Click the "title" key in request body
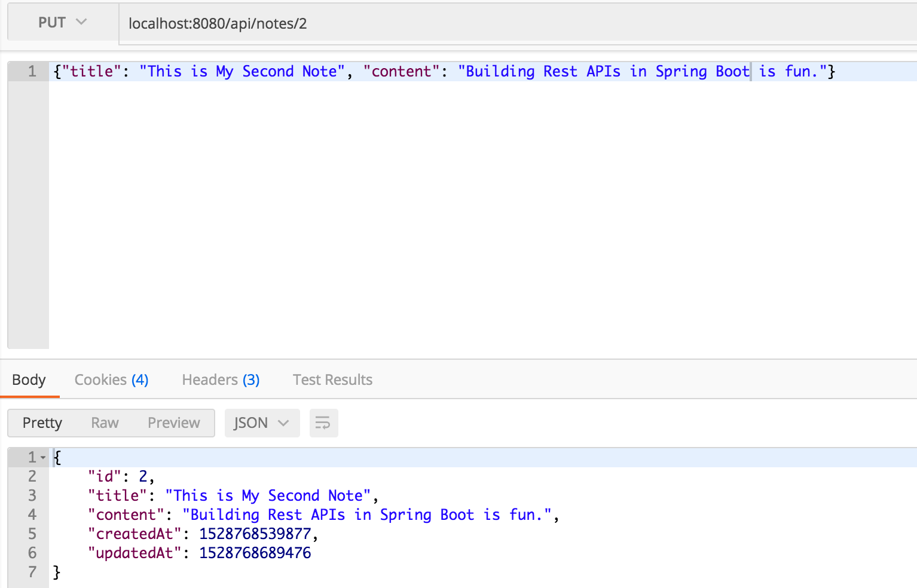This screenshot has width=917, height=588. click(91, 72)
